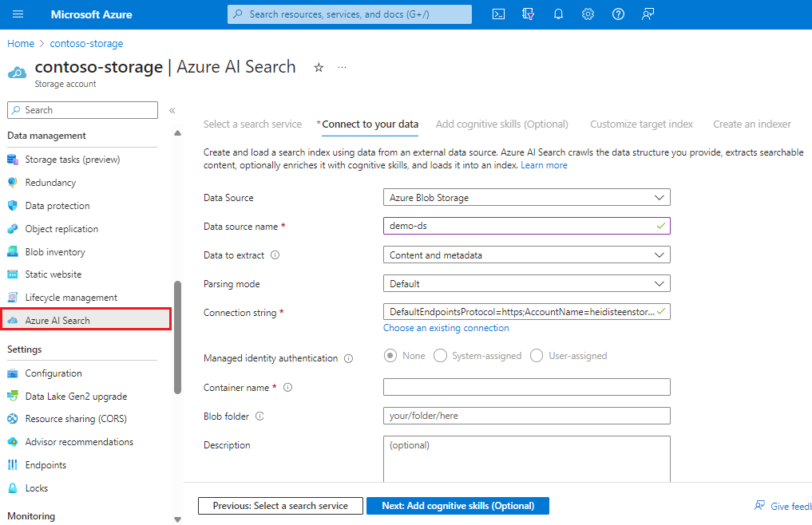This screenshot has width=812, height=525.
Task: Open the portal settings gear icon
Action: 588,14
